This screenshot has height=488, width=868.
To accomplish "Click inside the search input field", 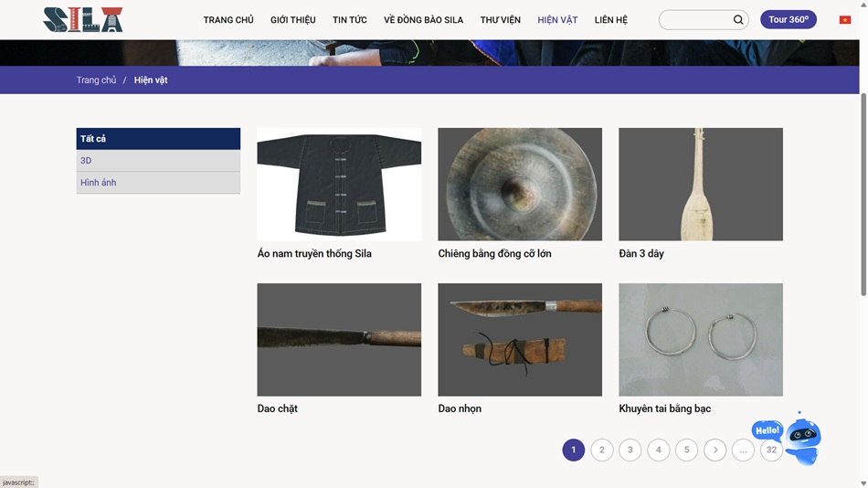I will click(694, 20).
